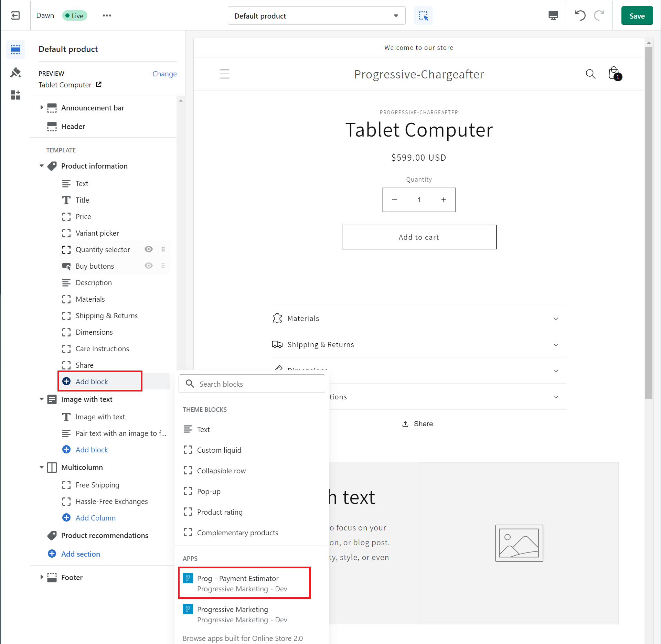The width and height of the screenshot is (661, 644).
Task: Open the app embeds sidebar icon
Action: 15,95
